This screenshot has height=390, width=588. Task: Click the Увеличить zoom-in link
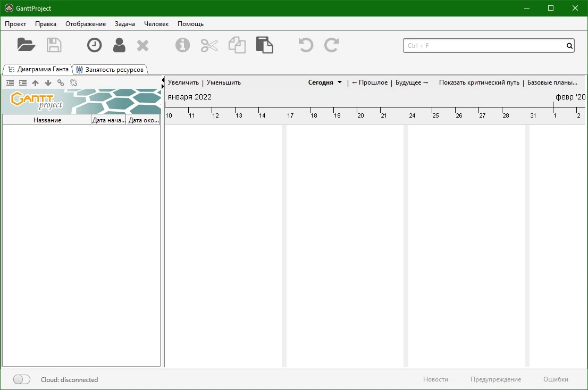click(x=183, y=82)
